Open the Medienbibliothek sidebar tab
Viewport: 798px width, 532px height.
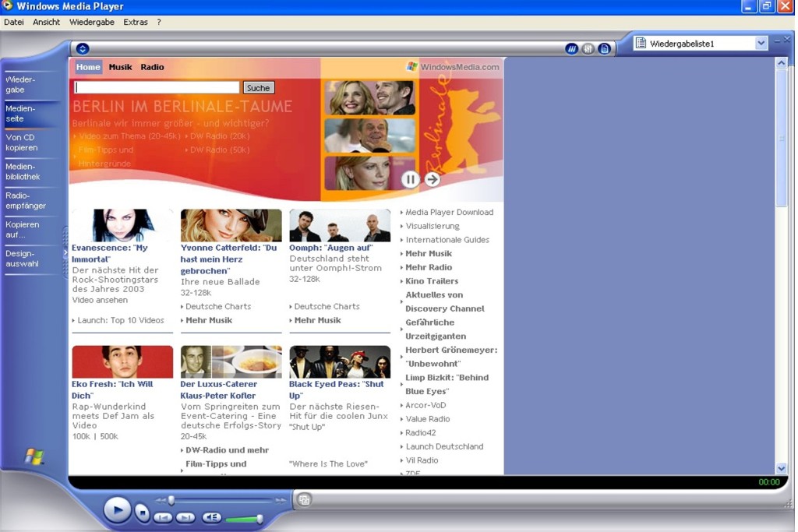click(x=31, y=171)
